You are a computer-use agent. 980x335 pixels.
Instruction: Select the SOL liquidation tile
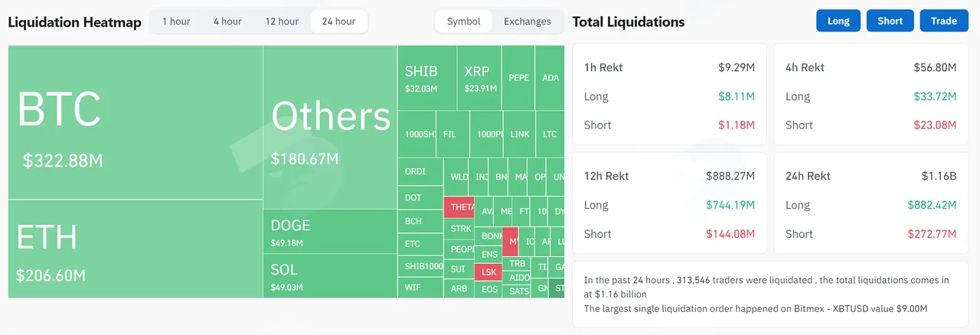pyautogui.click(x=330, y=276)
